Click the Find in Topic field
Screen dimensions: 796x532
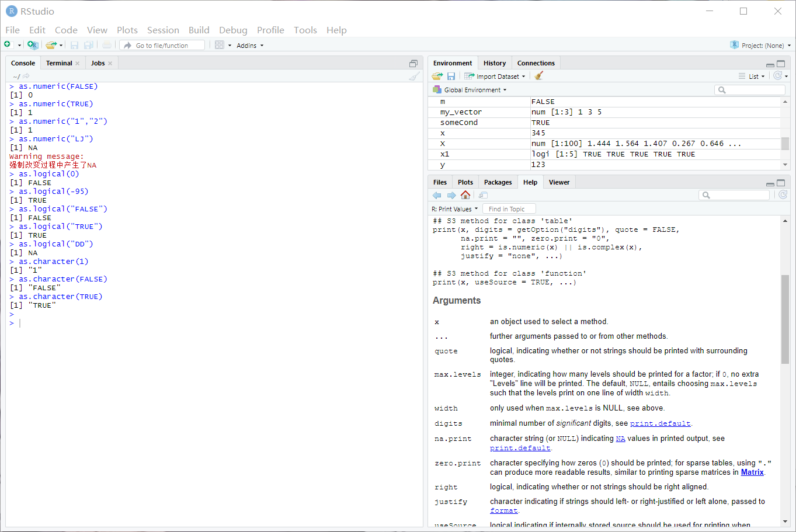[x=509, y=209]
